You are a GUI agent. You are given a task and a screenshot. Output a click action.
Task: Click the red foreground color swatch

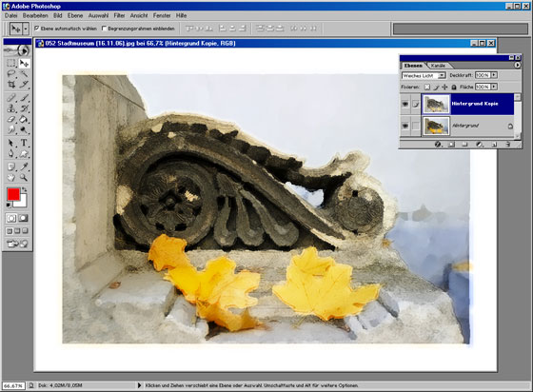(x=13, y=194)
